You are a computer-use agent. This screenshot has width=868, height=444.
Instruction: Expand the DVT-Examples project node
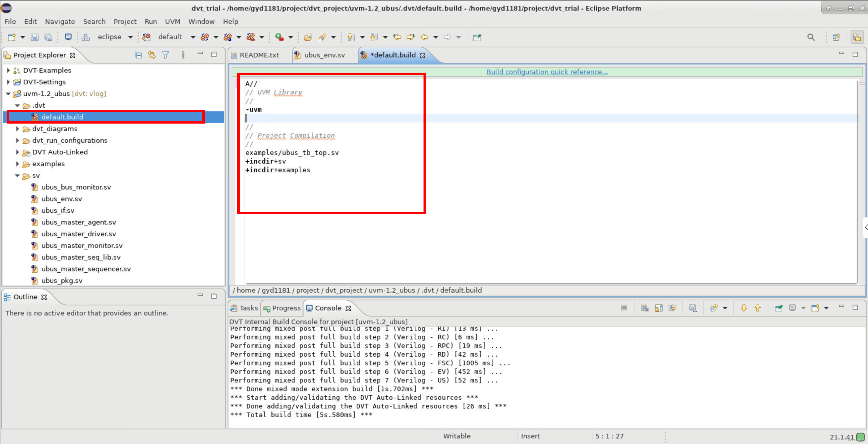(x=8, y=70)
